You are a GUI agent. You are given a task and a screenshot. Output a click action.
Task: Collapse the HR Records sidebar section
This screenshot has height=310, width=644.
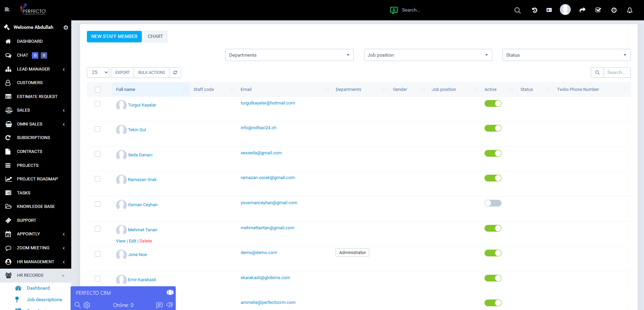[x=36, y=275]
